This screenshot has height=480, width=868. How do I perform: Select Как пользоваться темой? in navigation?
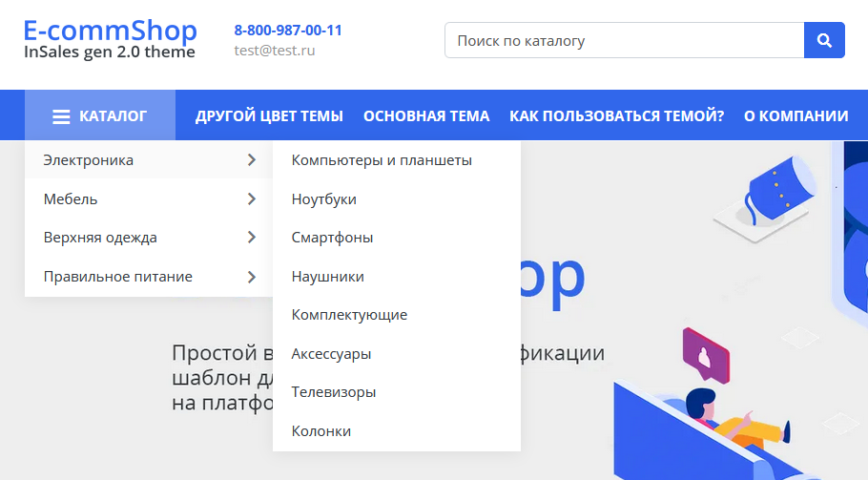coord(616,116)
